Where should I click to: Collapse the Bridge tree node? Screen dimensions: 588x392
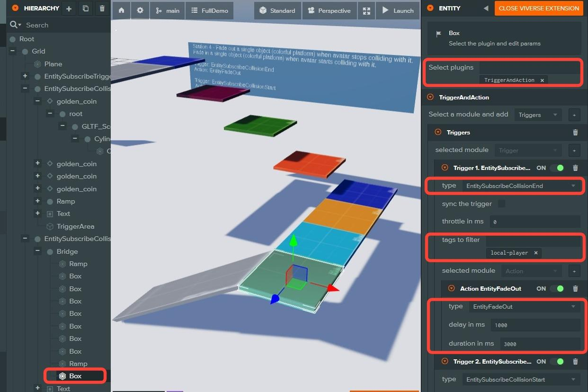tap(37, 251)
